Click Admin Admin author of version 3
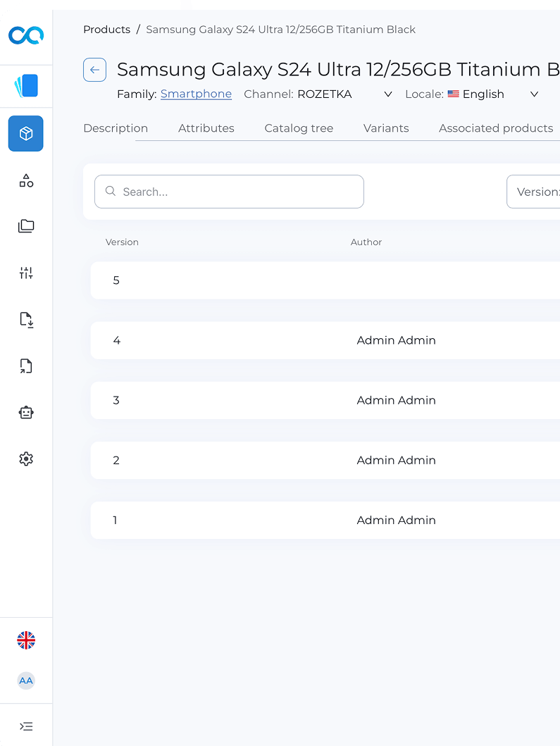 pos(397,400)
